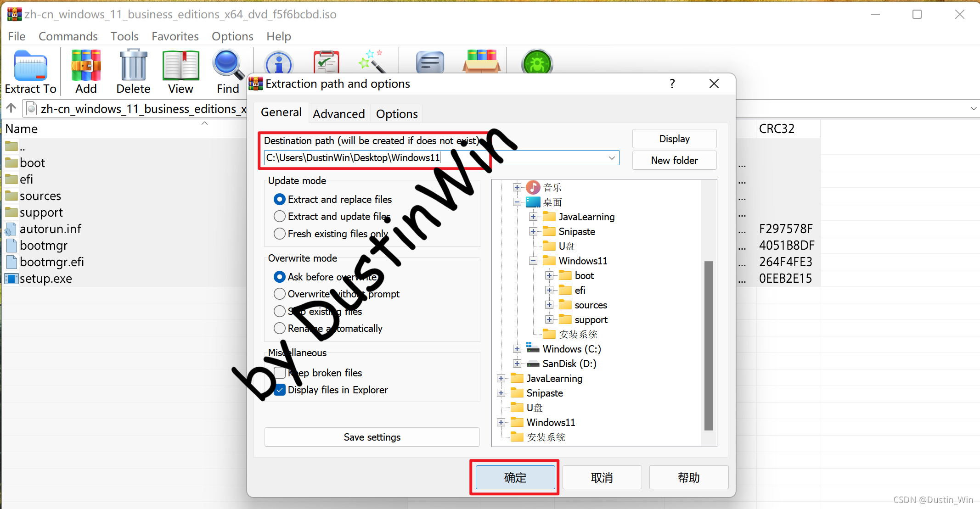This screenshot has width=980, height=509.
Task: Select Overwrite without prompt option
Action: point(280,294)
